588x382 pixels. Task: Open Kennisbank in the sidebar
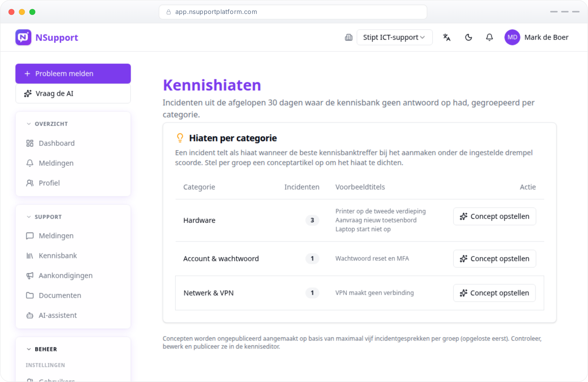click(73, 256)
